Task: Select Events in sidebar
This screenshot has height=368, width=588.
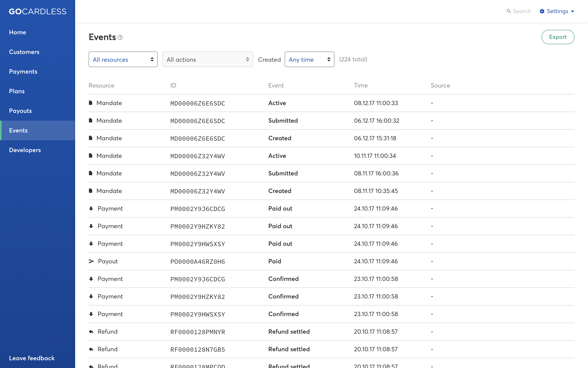Action: pos(37,130)
